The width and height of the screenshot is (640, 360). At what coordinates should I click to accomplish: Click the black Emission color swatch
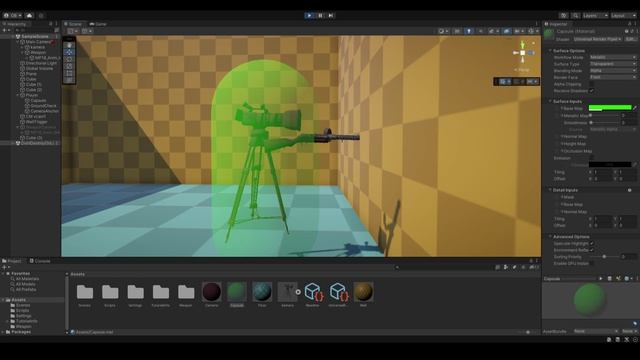610,164
